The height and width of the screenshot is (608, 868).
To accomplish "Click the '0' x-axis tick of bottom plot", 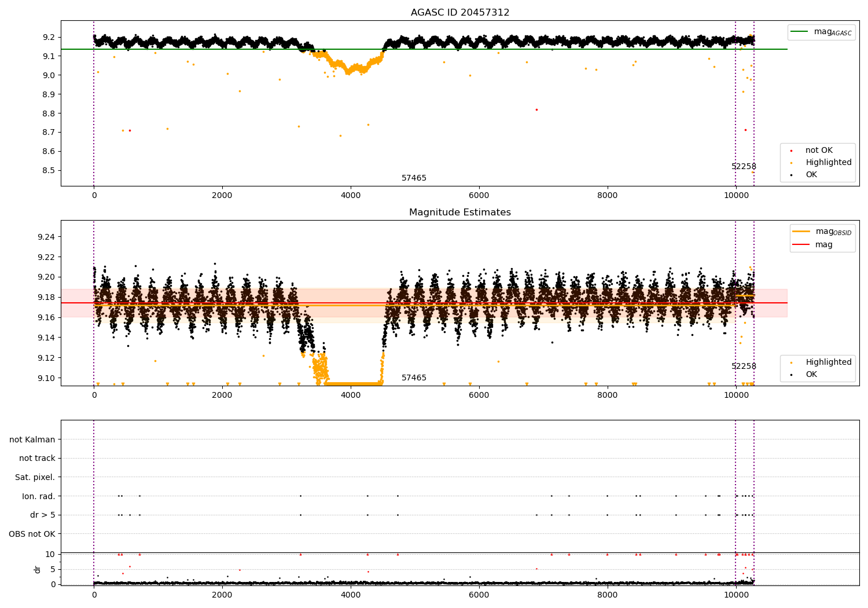I will coord(94,595).
